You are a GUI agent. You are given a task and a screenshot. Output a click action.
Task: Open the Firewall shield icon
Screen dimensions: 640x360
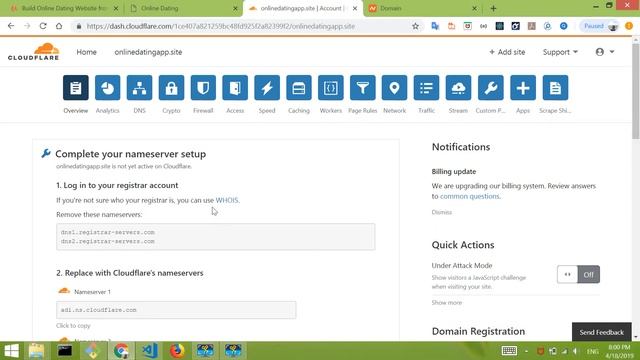click(203, 88)
